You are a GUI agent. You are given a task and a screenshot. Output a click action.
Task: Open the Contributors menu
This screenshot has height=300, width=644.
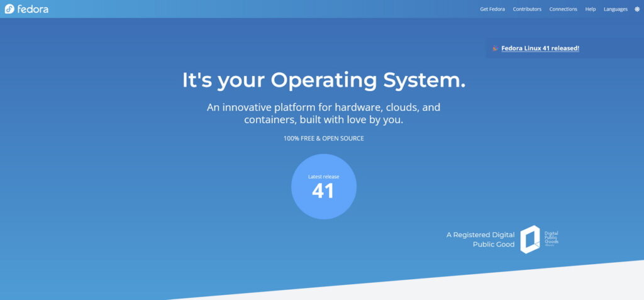[527, 9]
